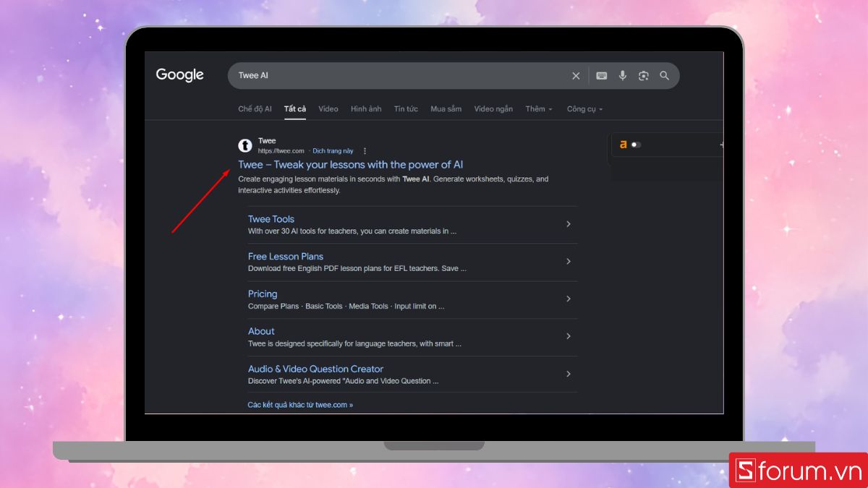Click 'Twee is designed specifically' description
The height and width of the screenshot is (488, 868).
[x=354, y=344]
